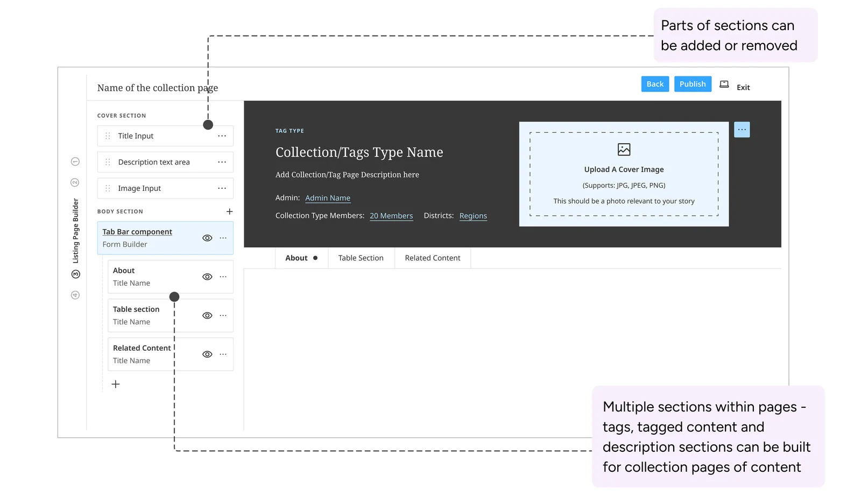Screen dimensions: 861x504
Task: Select the Title Input row label
Action: point(136,136)
